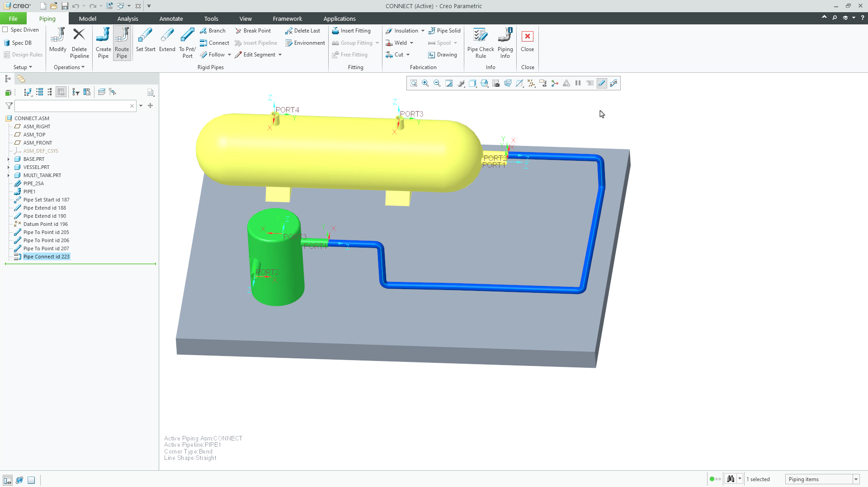Open the Edit Segment dropdown arrow
Viewport: 868px width, 487px height.
[x=280, y=55]
